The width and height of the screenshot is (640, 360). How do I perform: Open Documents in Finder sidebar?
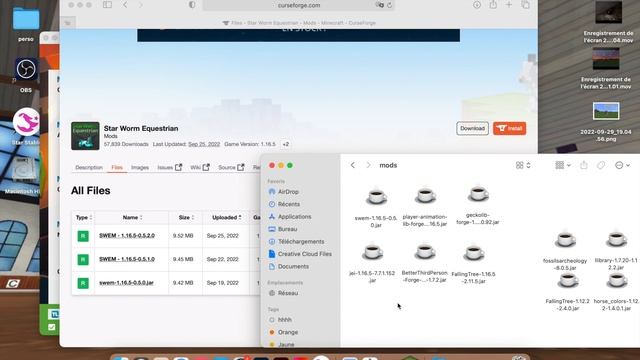(289, 266)
